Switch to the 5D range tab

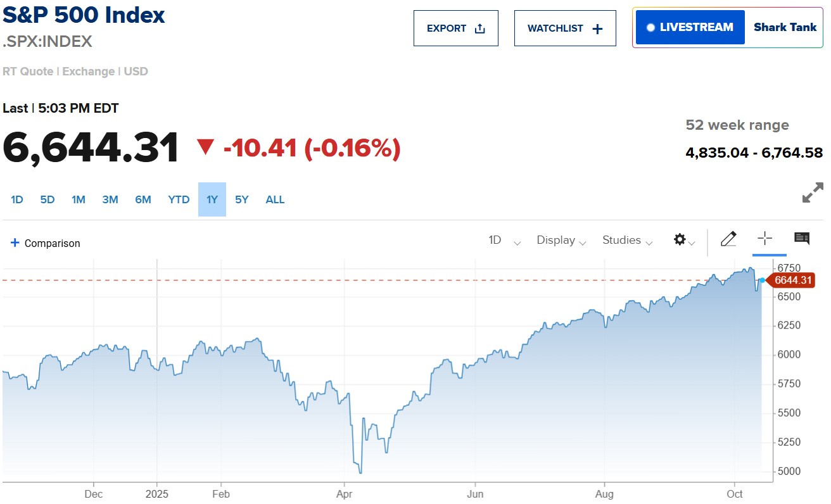coord(48,199)
